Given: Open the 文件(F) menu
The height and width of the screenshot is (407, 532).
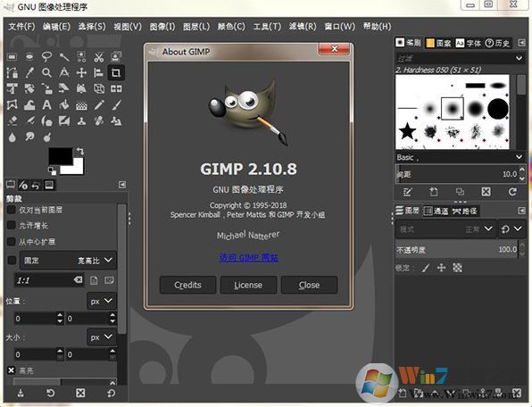Looking at the screenshot, I should point(21,27).
